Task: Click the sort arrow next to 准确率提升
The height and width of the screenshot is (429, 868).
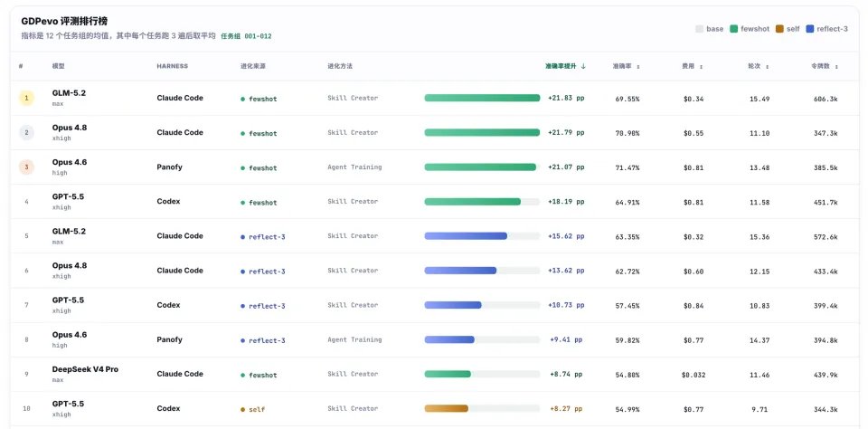Action: coord(583,66)
